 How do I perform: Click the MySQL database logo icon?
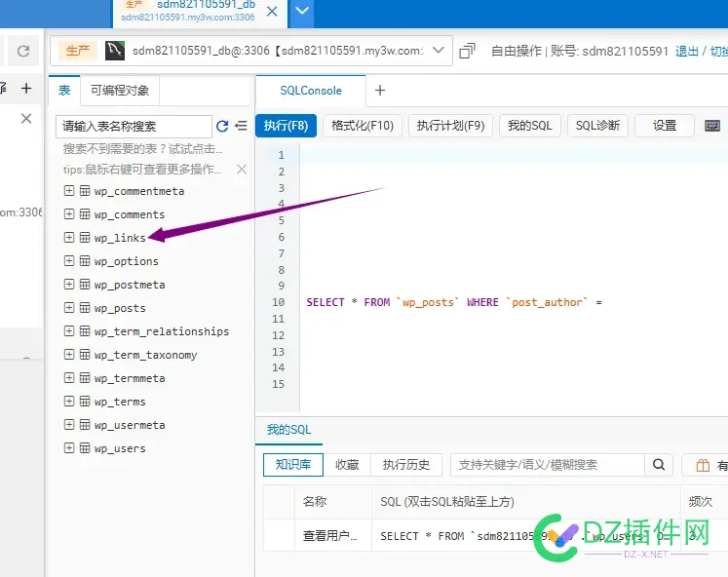tap(115, 51)
